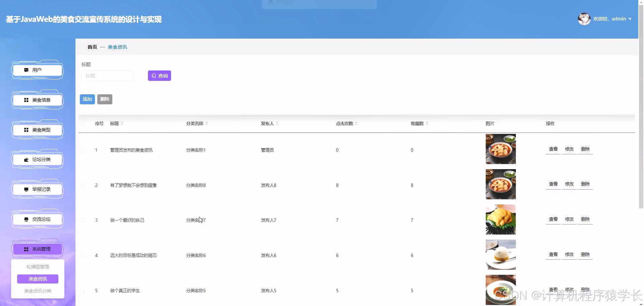Click 查看 for row 有了梦想就不会感到疲惫
Viewport: 644px width, 306px height.
(553, 184)
